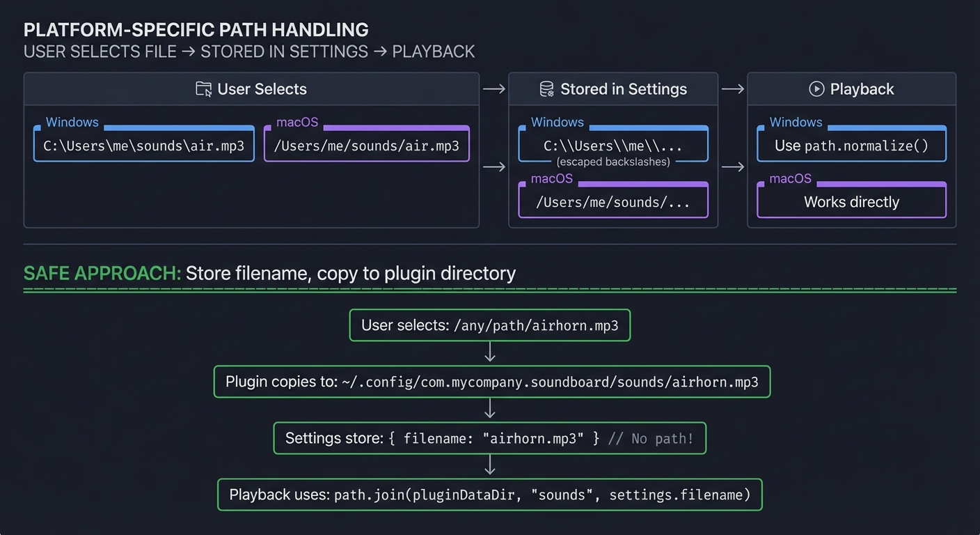The height and width of the screenshot is (535, 980).
Task: Open the "Stored in Settings" header bar
Action: [623, 89]
